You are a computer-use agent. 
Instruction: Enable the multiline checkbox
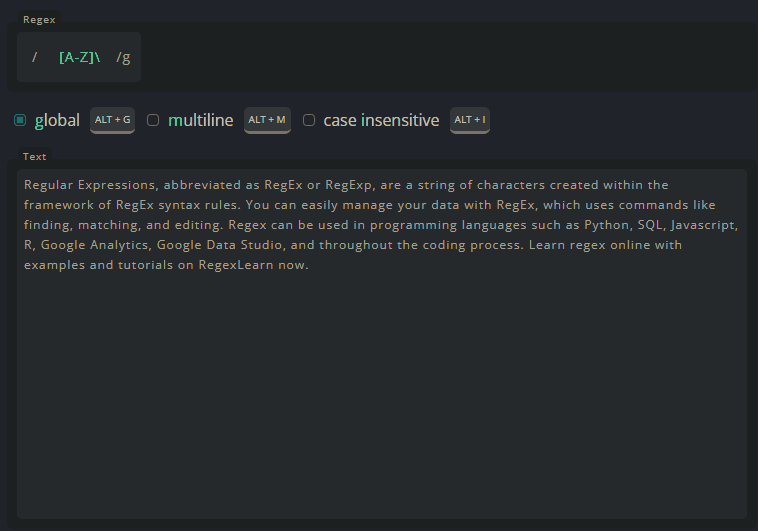click(x=153, y=120)
